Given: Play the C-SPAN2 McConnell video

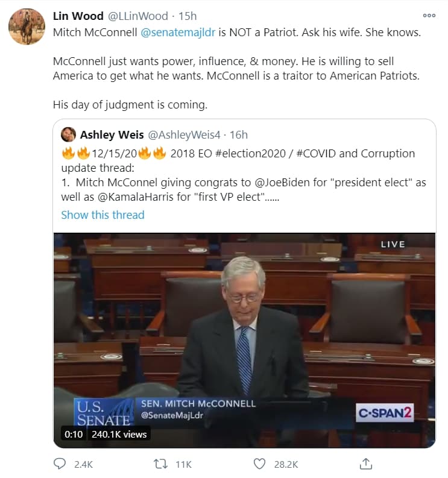Looking at the screenshot, I should click(x=245, y=340).
